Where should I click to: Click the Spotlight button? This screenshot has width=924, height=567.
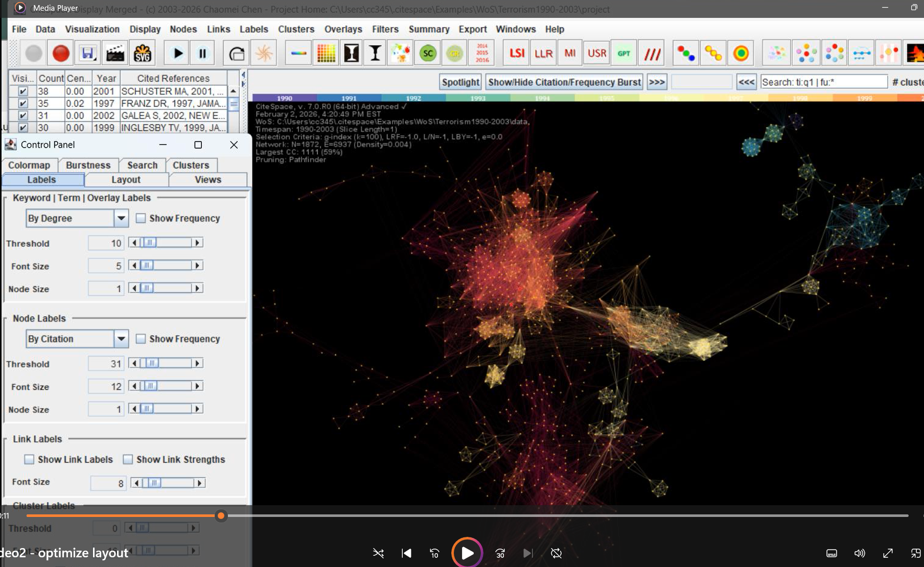(x=460, y=82)
